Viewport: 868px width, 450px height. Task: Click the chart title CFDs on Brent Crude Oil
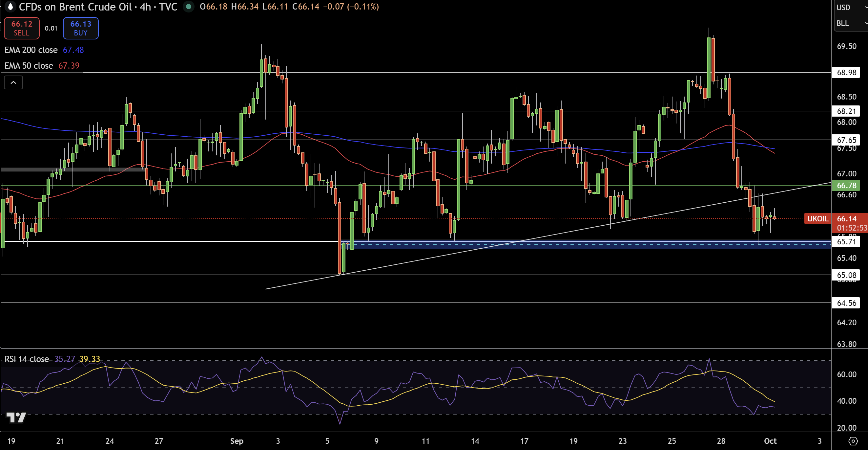(x=75, y=7)
